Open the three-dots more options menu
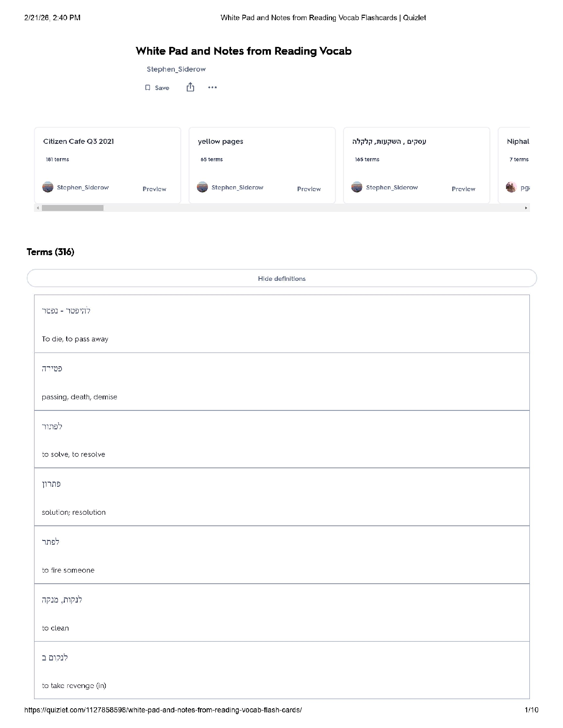Viewport: 563px width, 728px height. tap(212, 87)
